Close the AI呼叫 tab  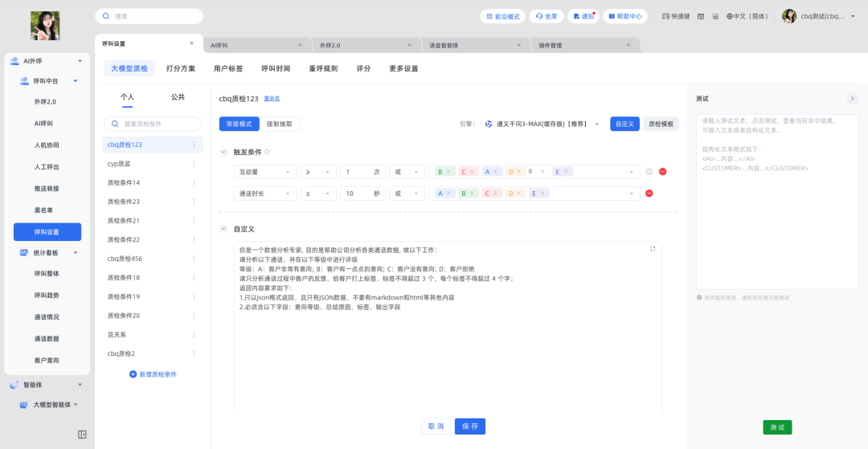coord(300,45)
